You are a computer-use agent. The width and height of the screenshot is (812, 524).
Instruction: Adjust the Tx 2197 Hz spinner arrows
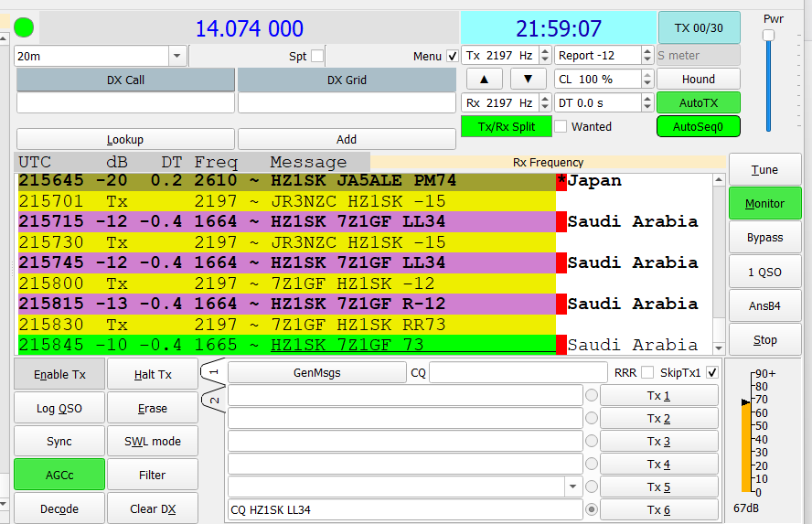point(545,56)
